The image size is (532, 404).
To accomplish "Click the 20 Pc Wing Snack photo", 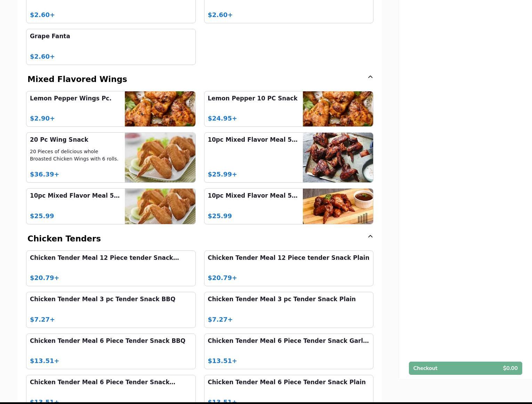I will click(160, 157).
